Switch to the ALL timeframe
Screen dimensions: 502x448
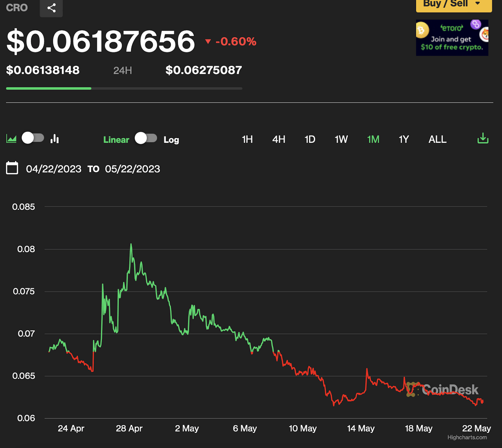[438, 139]
